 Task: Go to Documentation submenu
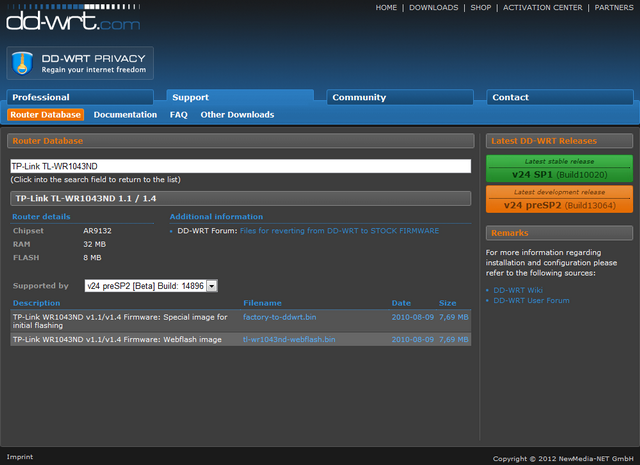pos(125,115)
